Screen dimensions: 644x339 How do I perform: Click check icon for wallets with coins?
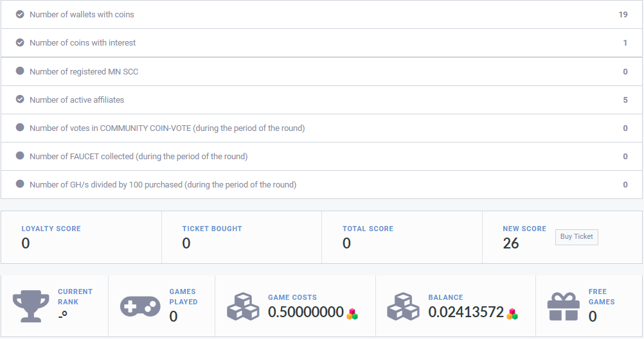20,14
